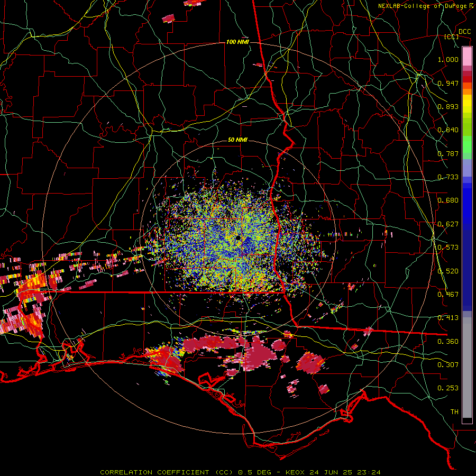
Task: Click the 0.413 legend value
Action: coord(448,318)
